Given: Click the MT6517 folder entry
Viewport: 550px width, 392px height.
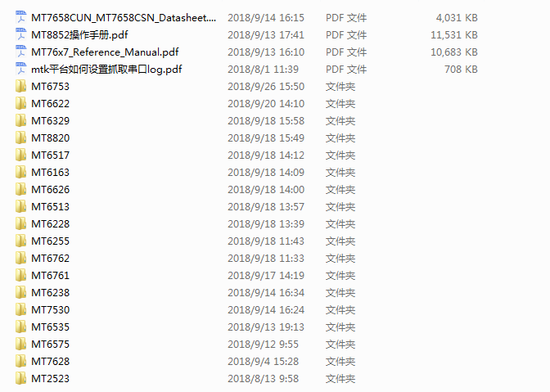Looking at the screenshot, I should pos(51,155).
